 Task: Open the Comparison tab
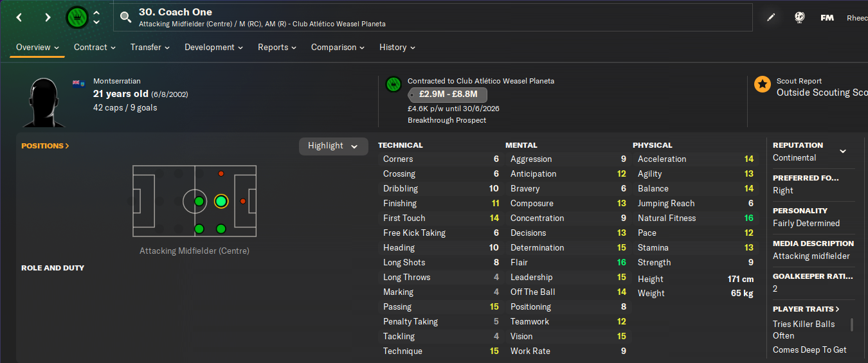click(338, 47)
